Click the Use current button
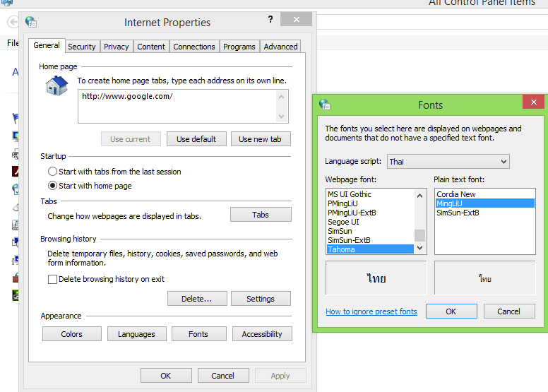 pyautogui.click(x=131, y=139)
